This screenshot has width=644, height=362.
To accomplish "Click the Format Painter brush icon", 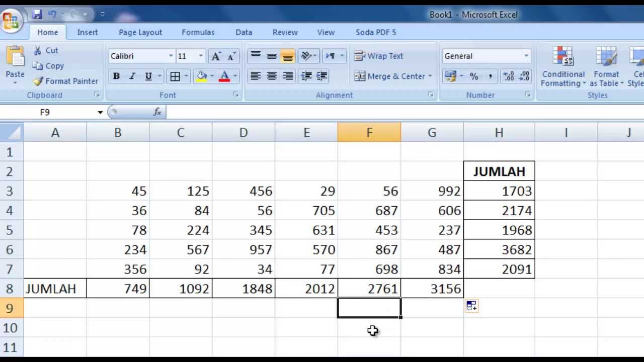I will pos(38,81).
